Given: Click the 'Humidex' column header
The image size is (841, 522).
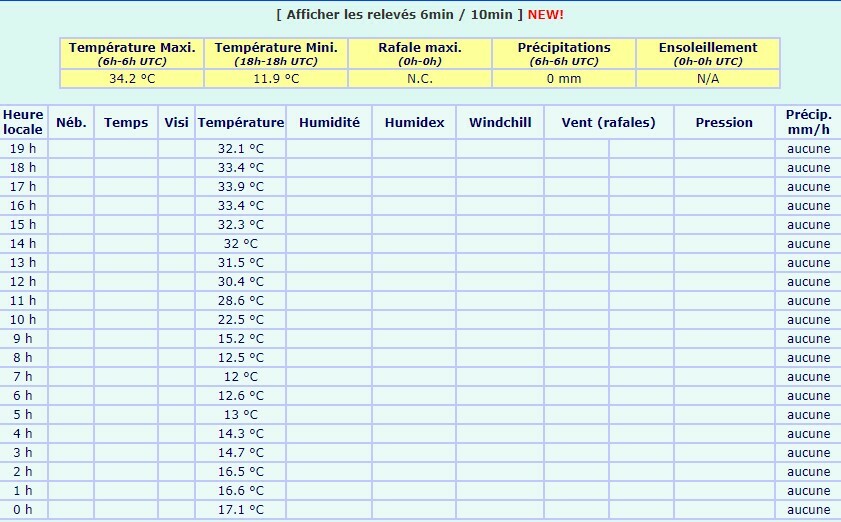Looking at the screenshot, I should [x=414, y=122].
